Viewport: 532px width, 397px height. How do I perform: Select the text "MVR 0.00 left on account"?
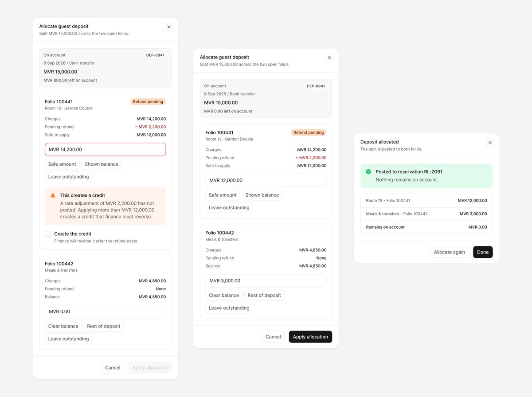tap(228, 111)
